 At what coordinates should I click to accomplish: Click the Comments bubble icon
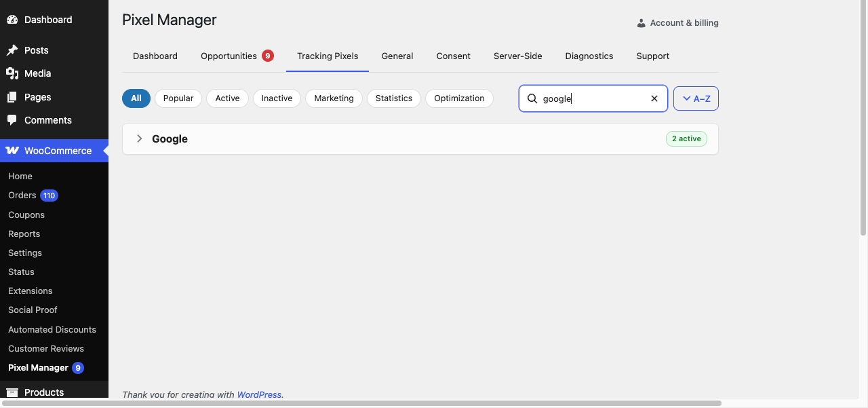pos(12,120)
